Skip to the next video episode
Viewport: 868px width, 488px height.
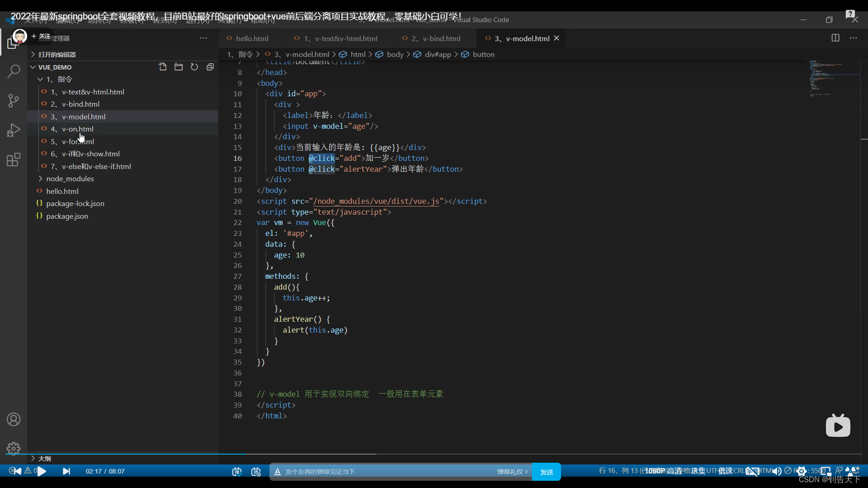(66, 471)
